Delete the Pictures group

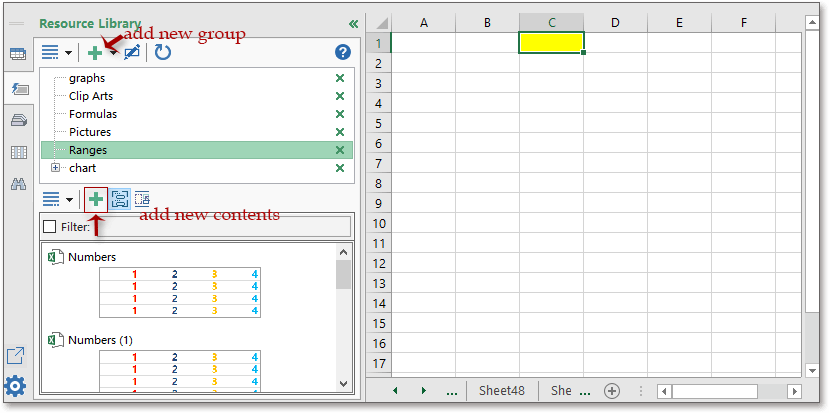pos(340,132)
